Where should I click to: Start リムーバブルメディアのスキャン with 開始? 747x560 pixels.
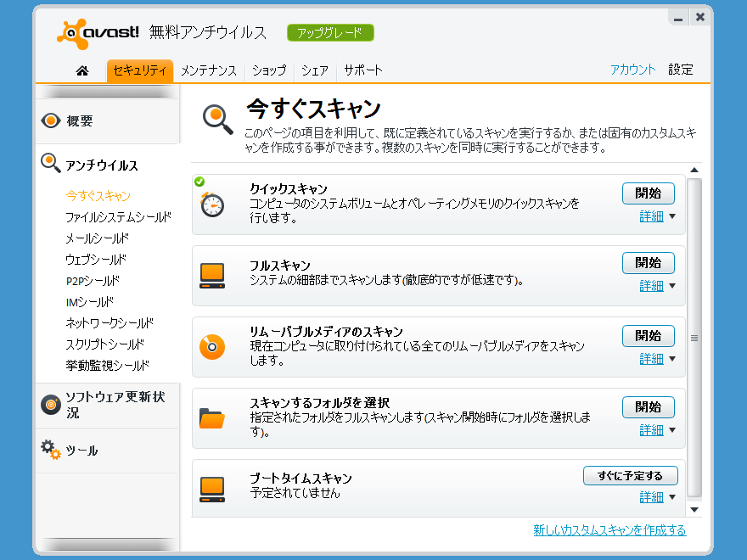click(648, 336)
